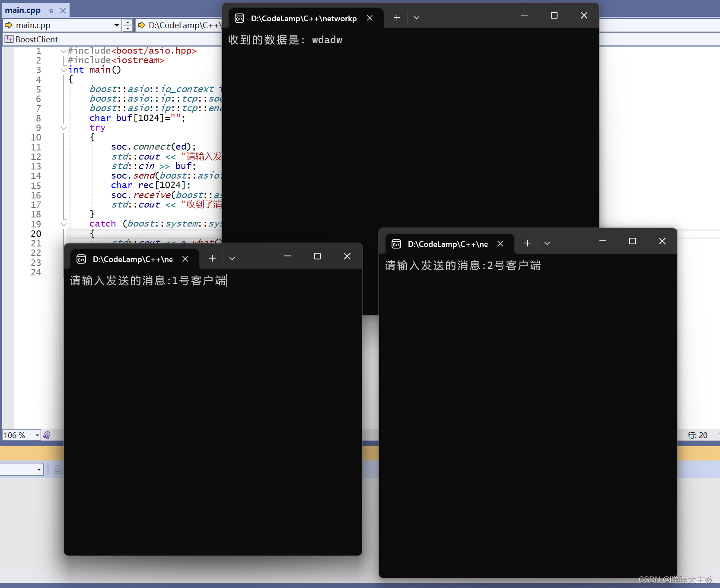This screenshot has height=588, width=720.
Task: Open tab dropdown in 1号客户端 terminal
Action: [232, 259]
